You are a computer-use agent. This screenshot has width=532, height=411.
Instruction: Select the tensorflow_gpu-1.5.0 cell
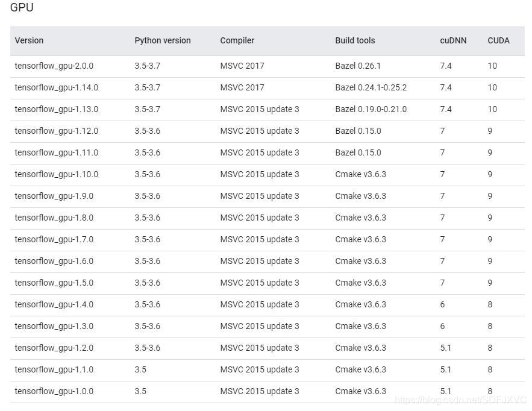coord(54,283)
